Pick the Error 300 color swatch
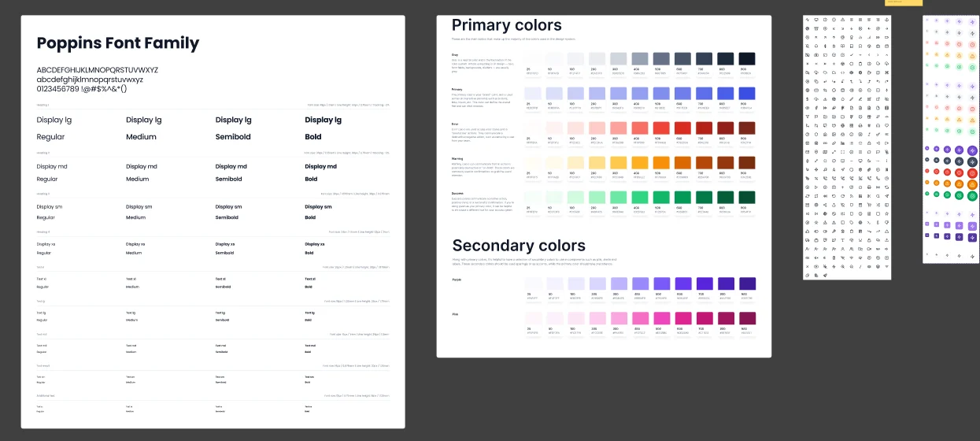Viewport: 980px width, 441px height. pyautogui.click(x=619, y=128)
